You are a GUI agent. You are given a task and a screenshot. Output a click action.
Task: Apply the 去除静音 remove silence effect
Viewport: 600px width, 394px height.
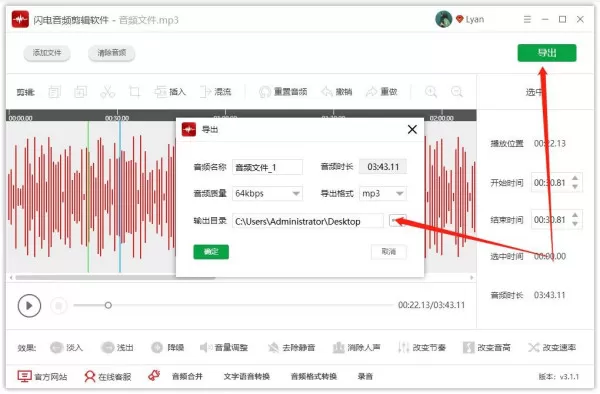[292, 347]
